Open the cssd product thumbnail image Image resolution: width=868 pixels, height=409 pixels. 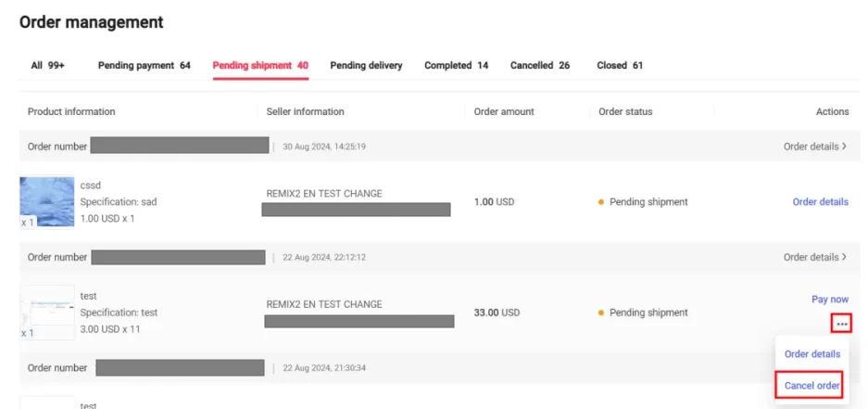[47, 201]
